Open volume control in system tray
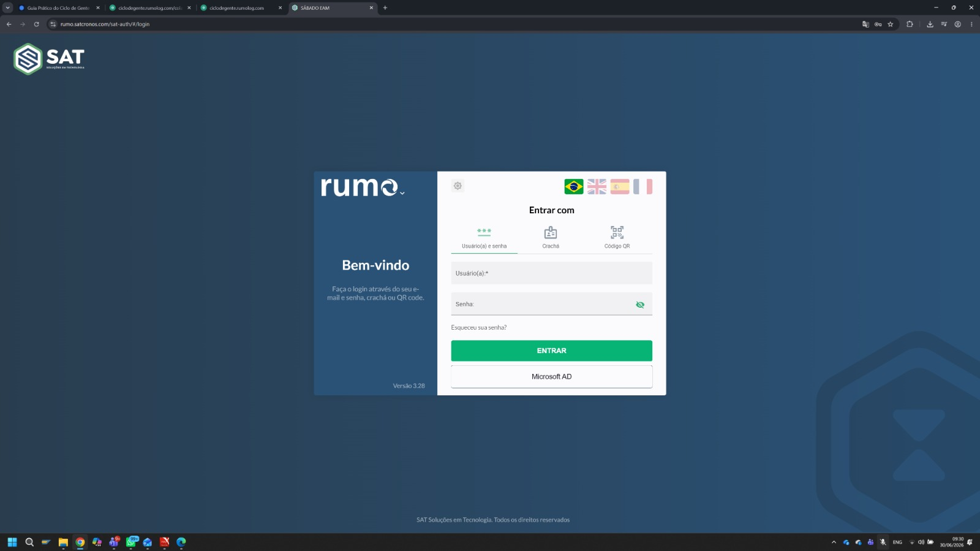Image resolution: width=980 pixels, height=551 pixels. [921, 542]
